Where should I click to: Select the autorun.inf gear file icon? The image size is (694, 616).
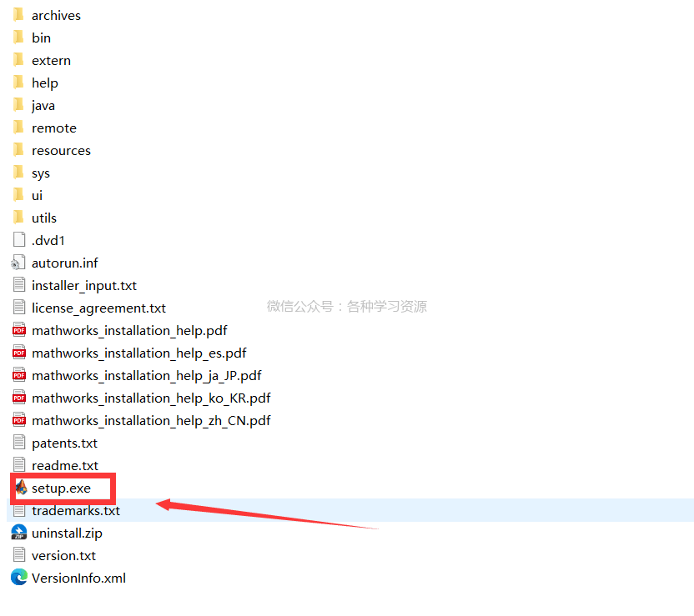[19, 263]
